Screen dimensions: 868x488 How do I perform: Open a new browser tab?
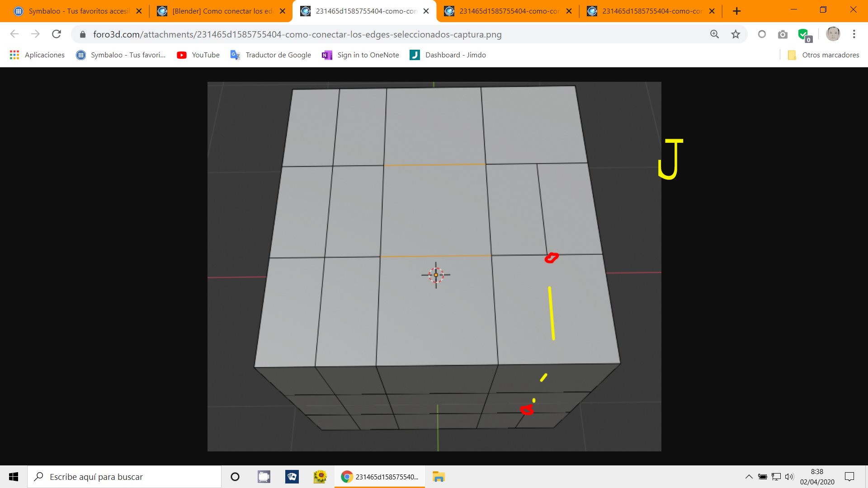coord(736,11)
